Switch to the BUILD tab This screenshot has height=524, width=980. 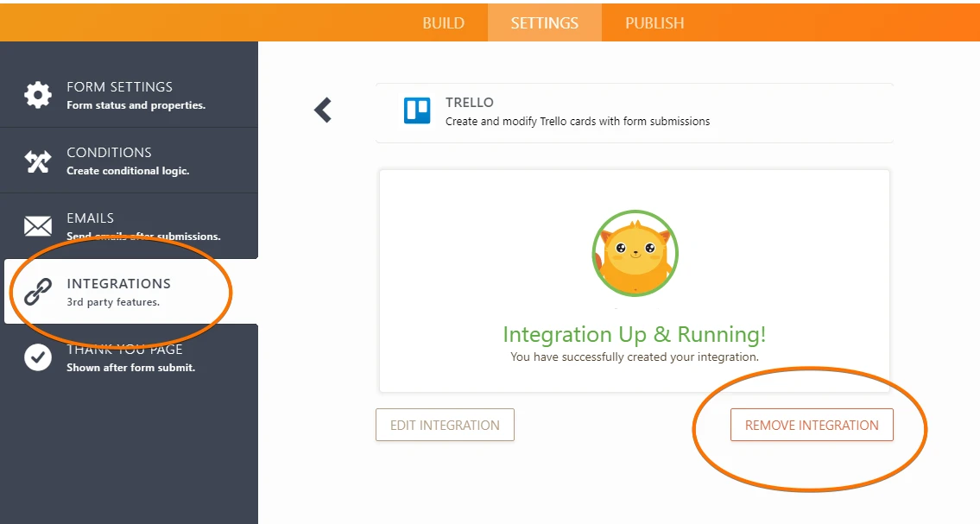[x=443, y=23]
